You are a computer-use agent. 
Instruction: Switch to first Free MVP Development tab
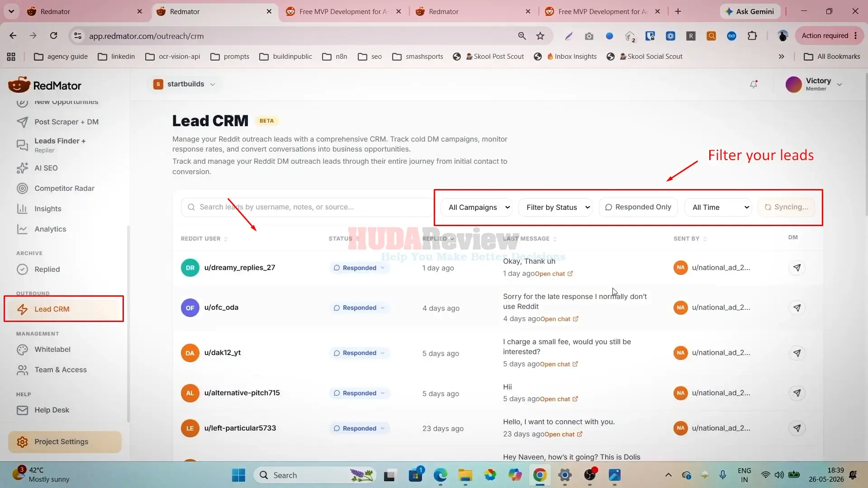pos(344,12)
